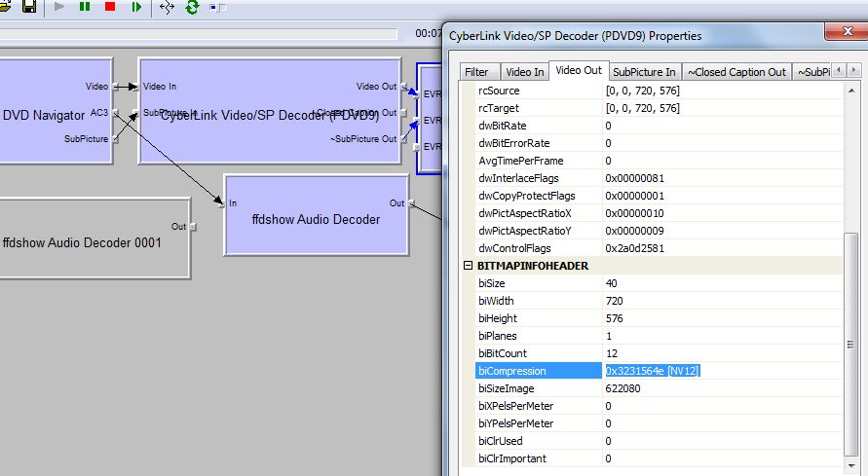Switch to the Video In tab
The height and width of the screenshot is (476, 868).
(x=525, y=72)
